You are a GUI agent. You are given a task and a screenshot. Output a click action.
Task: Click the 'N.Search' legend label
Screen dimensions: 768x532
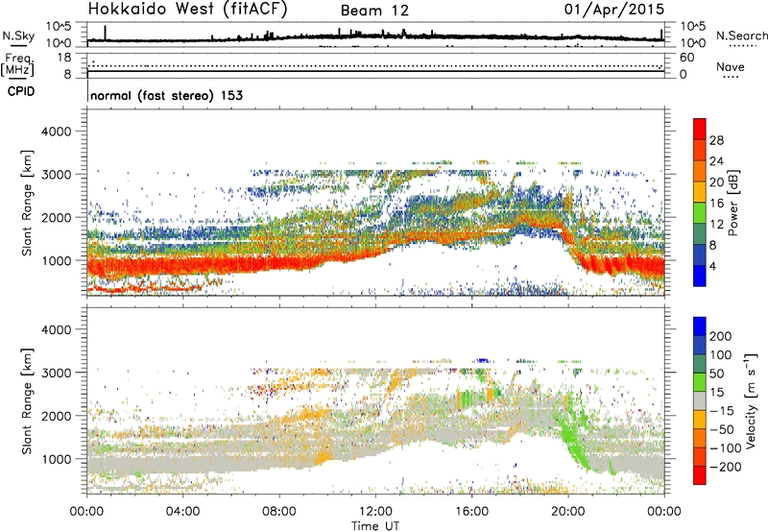[x=741, y=36]
